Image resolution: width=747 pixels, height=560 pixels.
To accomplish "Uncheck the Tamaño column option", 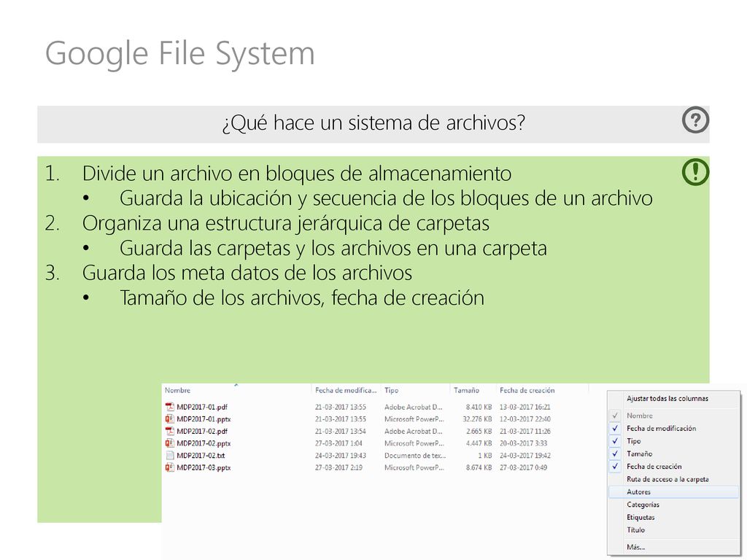I will (615, 454).
